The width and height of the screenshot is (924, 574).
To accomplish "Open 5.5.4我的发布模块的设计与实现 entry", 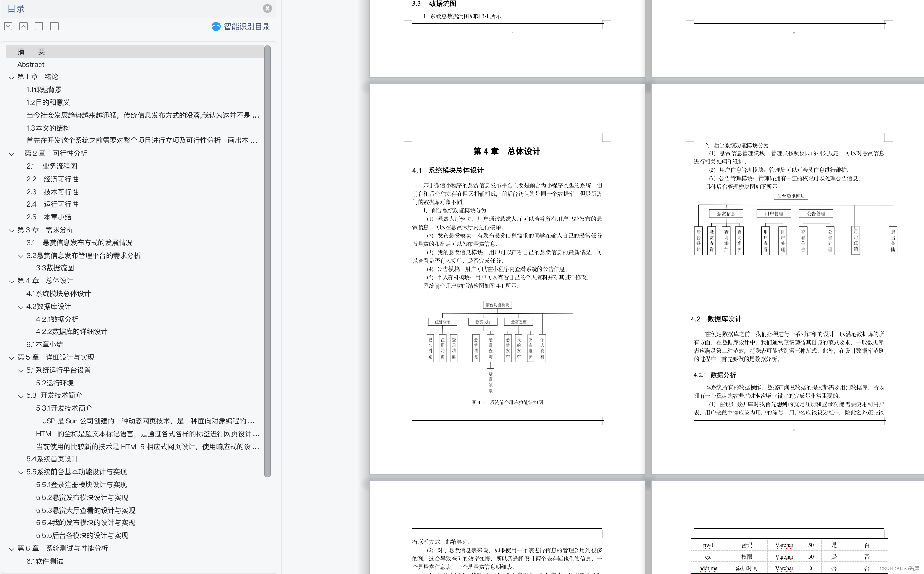I will tap(85, 523).
